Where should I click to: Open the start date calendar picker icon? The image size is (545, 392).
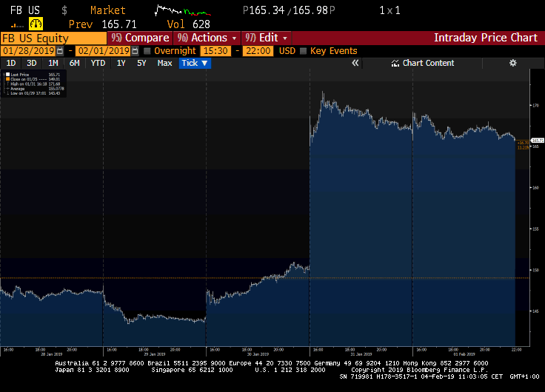[x=60, y=51]
